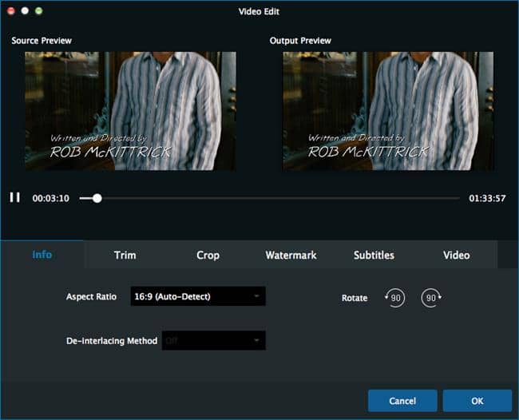Confirm edits with OK button
Image resolution: width=519 pixels, height=420 pixels.
tap(477, 401)
